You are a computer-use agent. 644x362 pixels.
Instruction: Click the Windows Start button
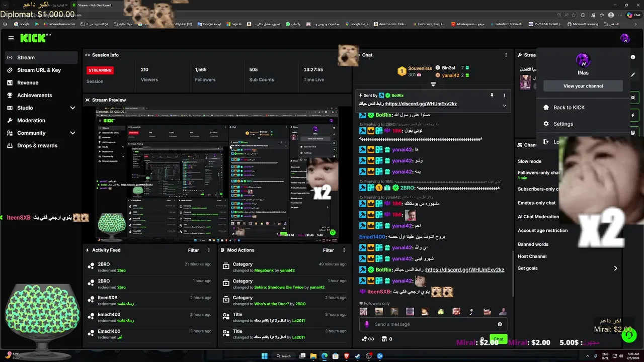point(265,356)
